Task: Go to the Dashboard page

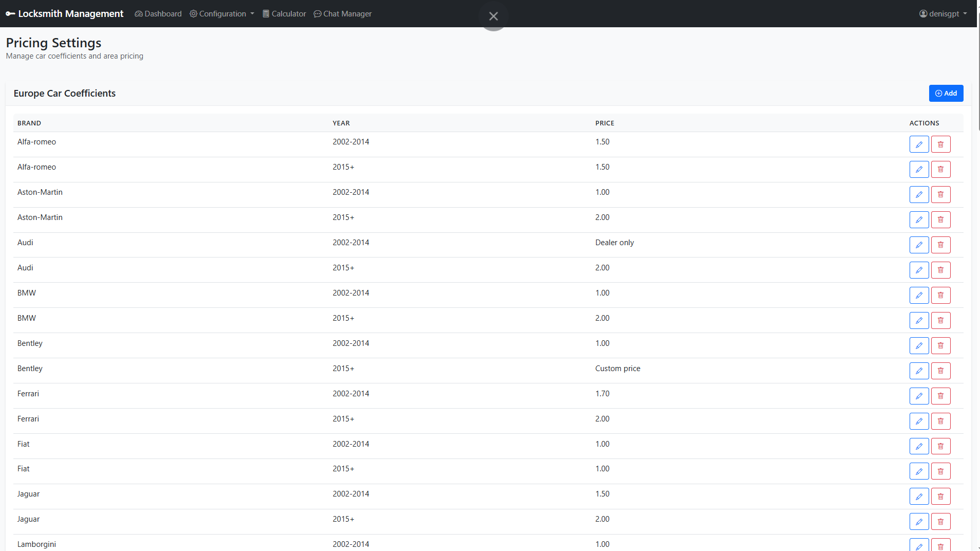Action: click(158, 14)
